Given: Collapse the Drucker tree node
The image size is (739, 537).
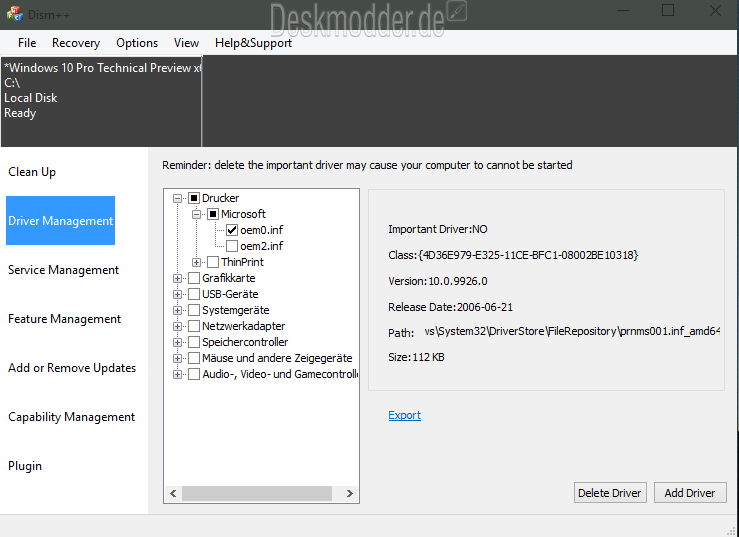Looking at the screenshot, I should (x=177, y=198).
